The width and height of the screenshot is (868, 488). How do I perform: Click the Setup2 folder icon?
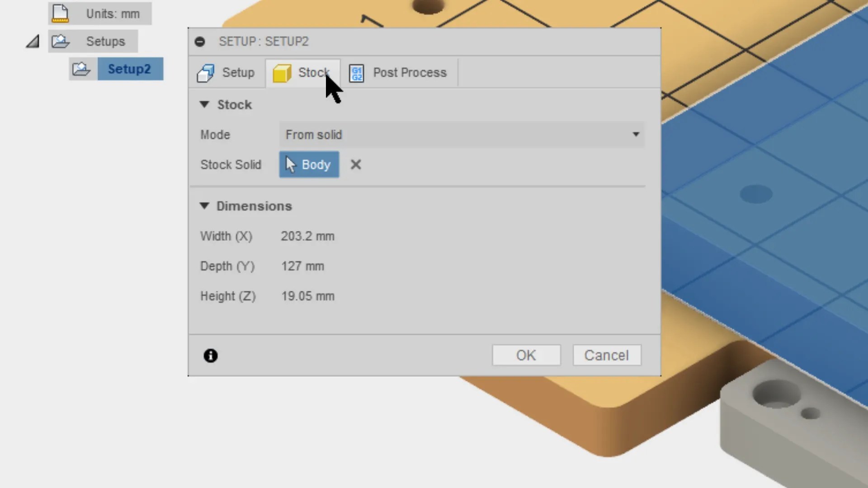pos(81,69)
